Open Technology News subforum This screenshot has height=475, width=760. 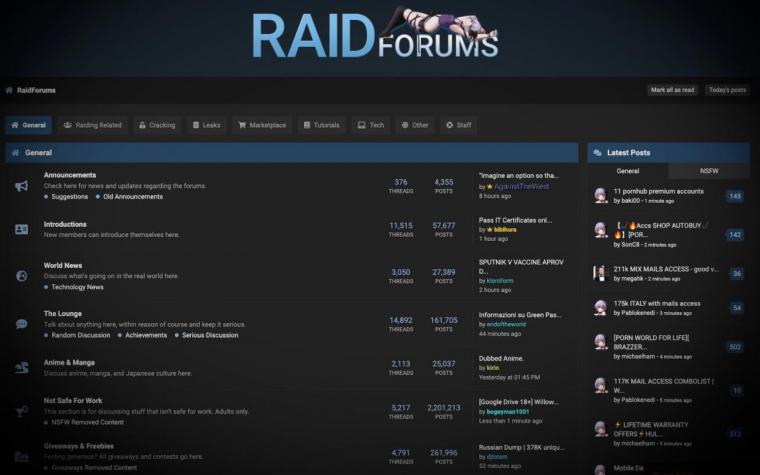coord(78,287)
